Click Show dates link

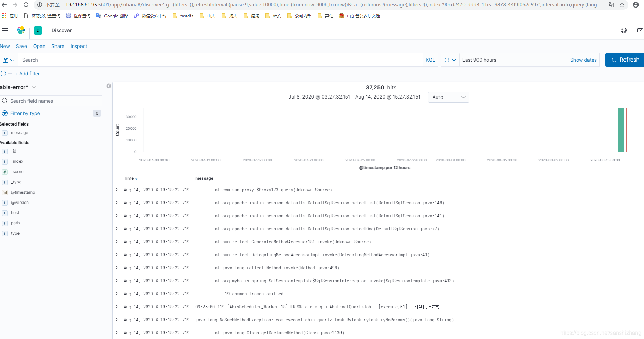[x=583, y=60]
